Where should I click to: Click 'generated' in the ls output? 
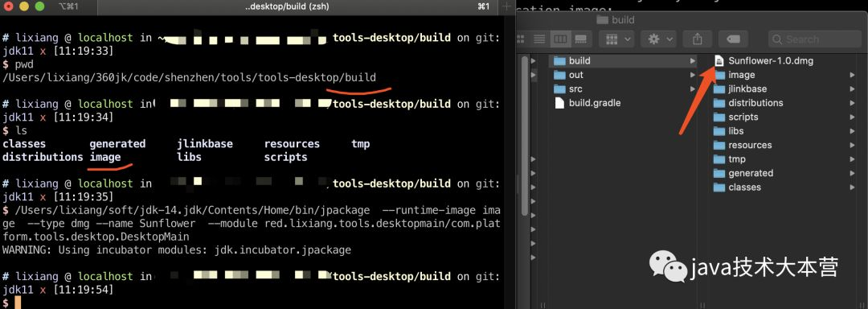(117, 144)
